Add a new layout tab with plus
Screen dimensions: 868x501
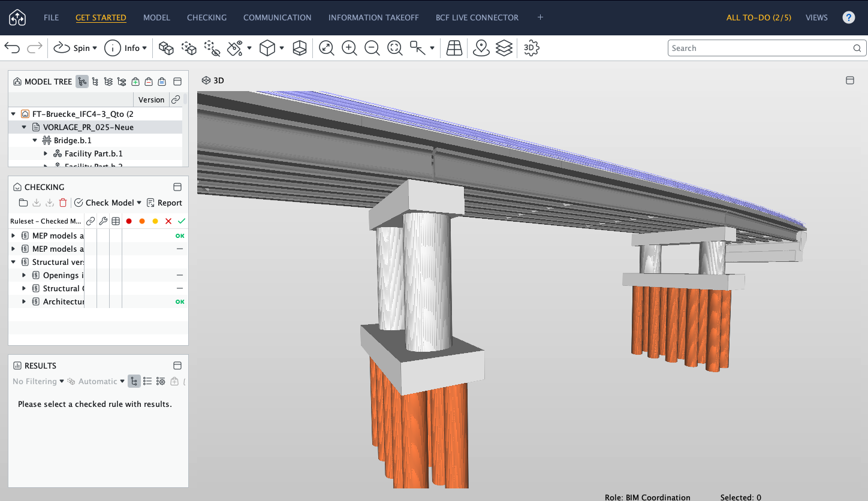coord(540,17)
